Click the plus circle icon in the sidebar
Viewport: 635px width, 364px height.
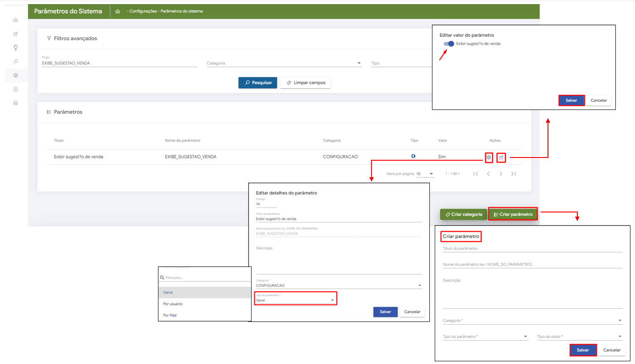16,89
